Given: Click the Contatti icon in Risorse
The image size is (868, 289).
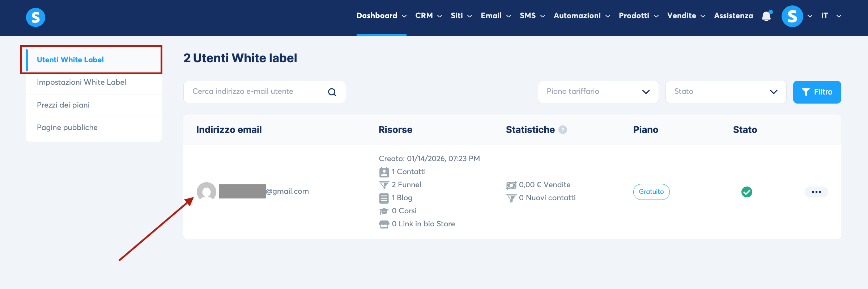Looking at the screenshot, I should tap(384, 172).
